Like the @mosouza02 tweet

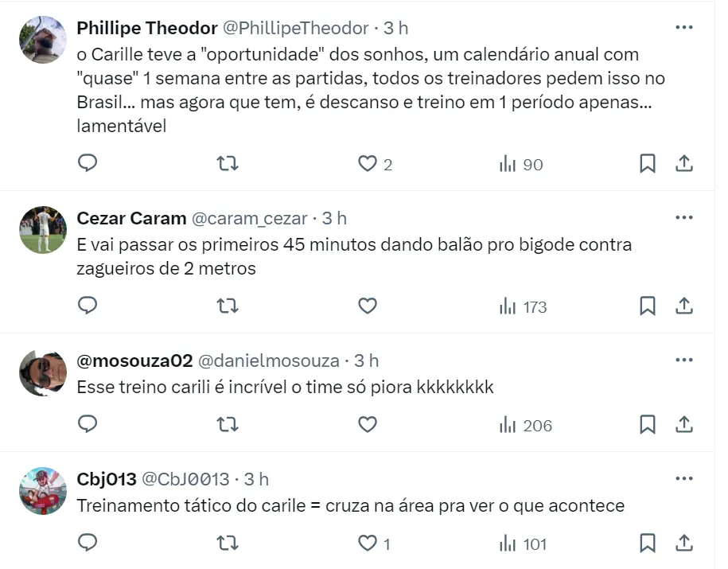point(367,425)
